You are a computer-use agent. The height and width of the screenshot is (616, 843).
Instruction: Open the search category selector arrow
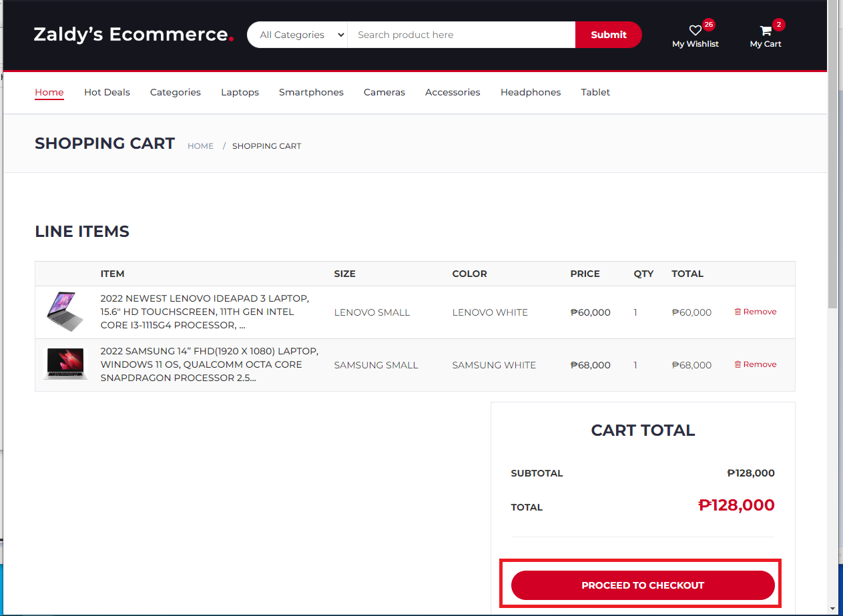pos(340,34)
